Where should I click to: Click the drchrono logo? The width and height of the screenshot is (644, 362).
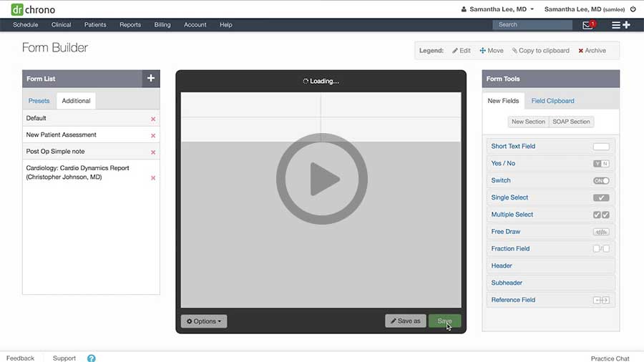coord(33,9)
